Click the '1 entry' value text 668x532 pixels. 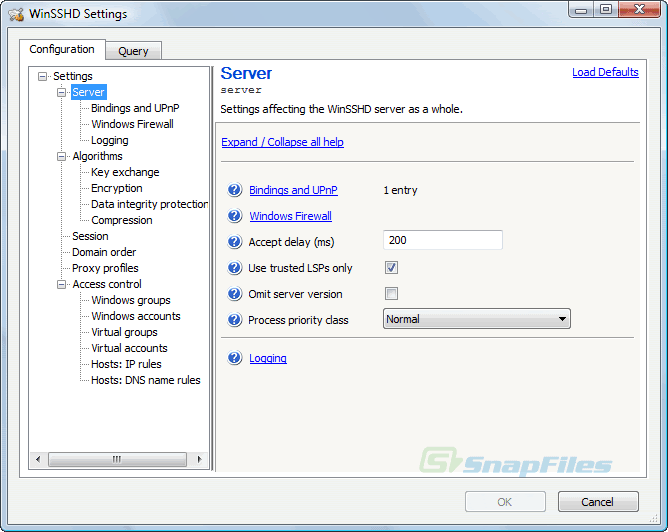coord(400,190)
